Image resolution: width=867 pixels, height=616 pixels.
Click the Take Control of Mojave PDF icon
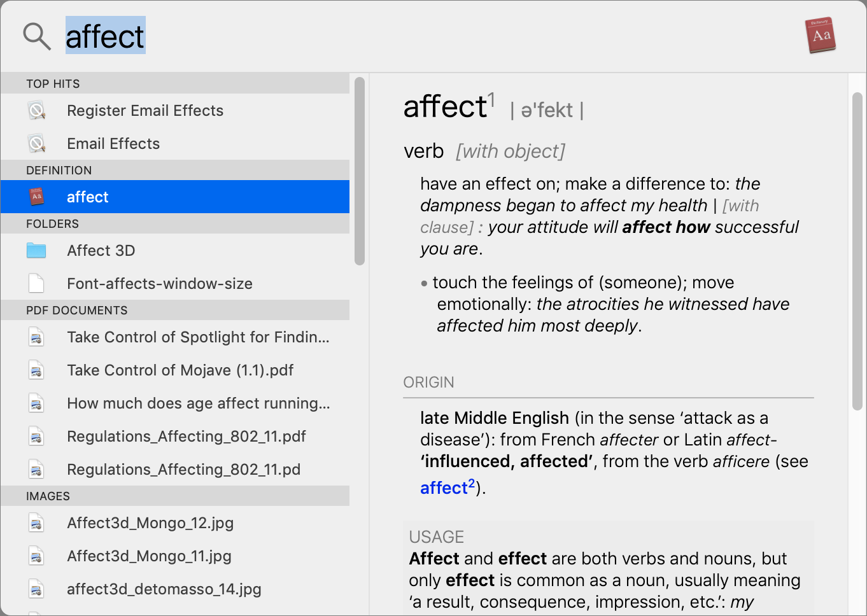click(36, 370)
